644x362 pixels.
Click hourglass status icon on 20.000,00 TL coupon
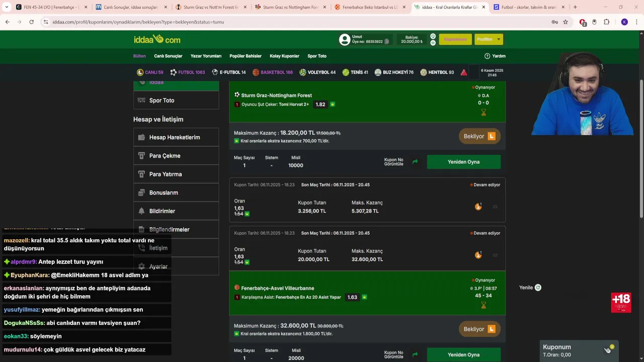478,254
